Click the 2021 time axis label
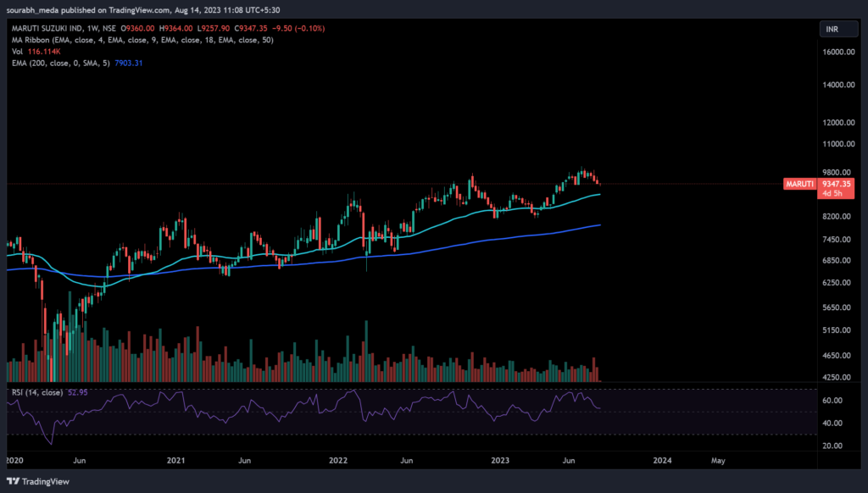This screenshot has height=493, width=868. pyautogui.click(x=176, y=460)
